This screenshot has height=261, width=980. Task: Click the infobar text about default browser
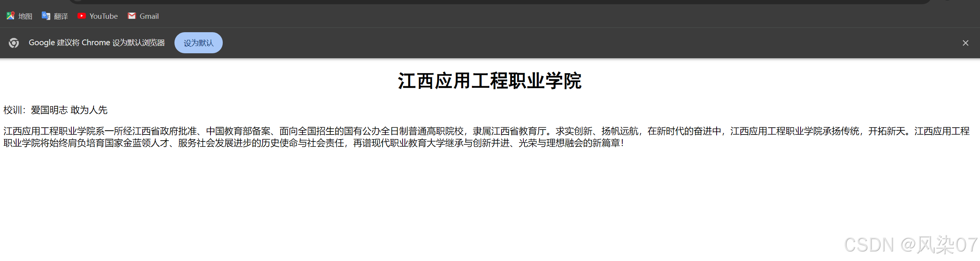click(x=97, y=43)
